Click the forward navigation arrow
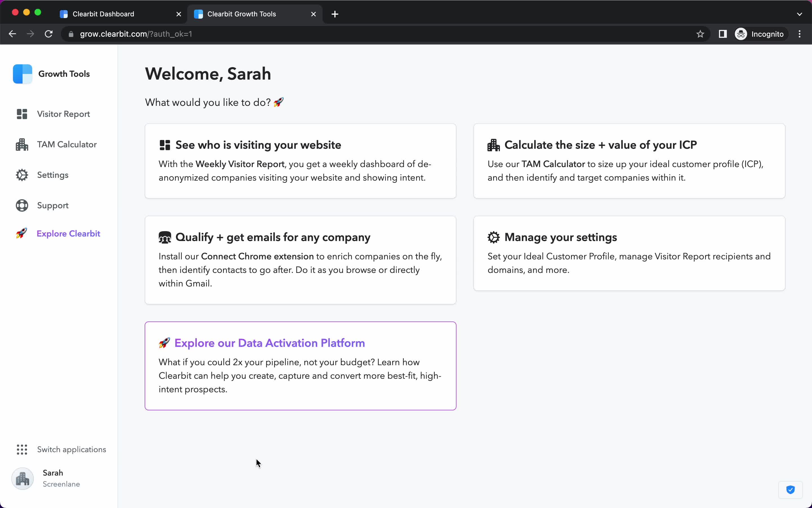 coord(30,34)
